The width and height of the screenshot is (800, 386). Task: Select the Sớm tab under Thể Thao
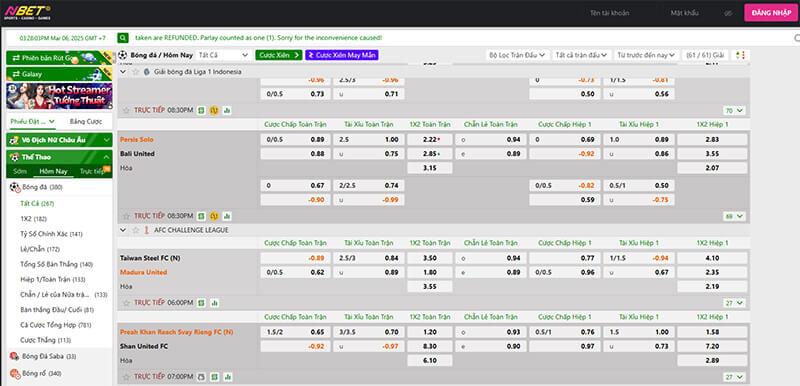20,171
